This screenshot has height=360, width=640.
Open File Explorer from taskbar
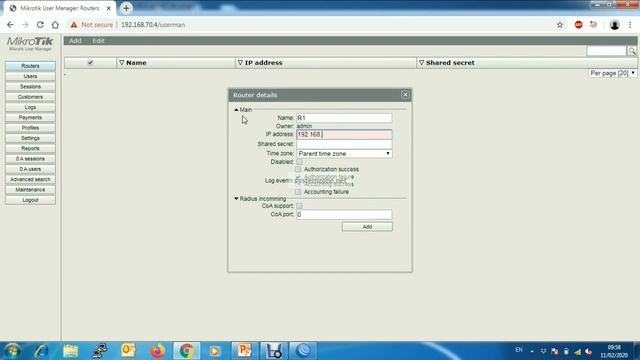71,351
